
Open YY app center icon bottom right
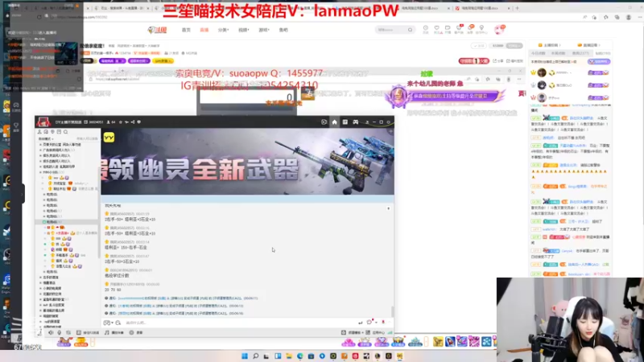point(368,332)
